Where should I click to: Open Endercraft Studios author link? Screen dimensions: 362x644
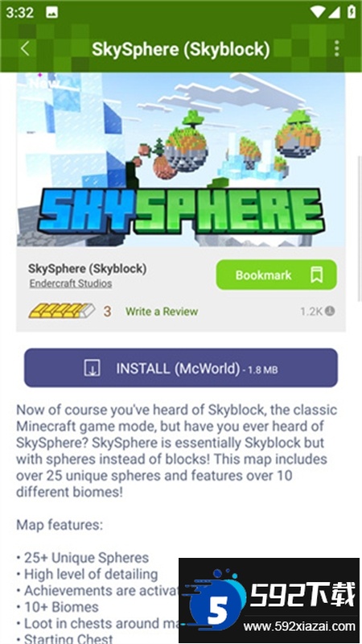[x=71, y=283]
